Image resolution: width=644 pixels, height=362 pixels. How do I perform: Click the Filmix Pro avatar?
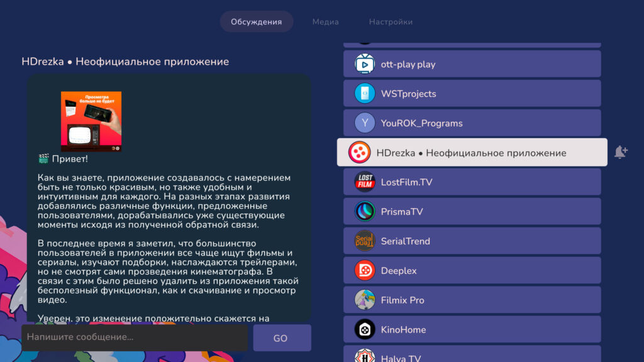click(x=365, y=300)
